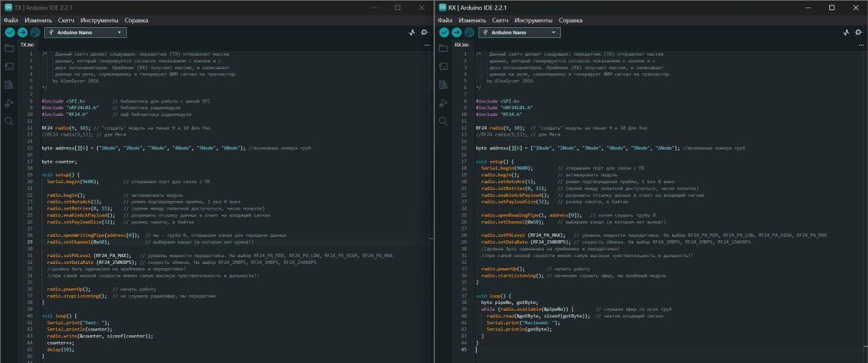Image resolution: width=868 pixels, height=363 pixels.
Task: Select the RX.ino editor tab
Action: (x=461, y=45)
